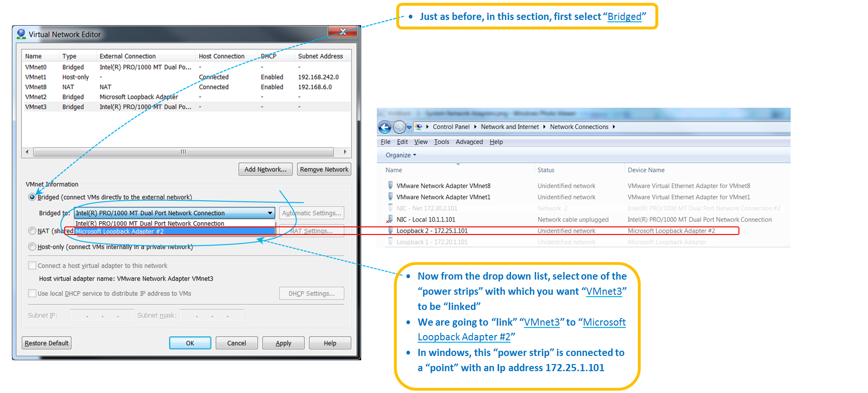Open the View menu
This screenshot has width=868, height=393.
(x=421, y=142)
